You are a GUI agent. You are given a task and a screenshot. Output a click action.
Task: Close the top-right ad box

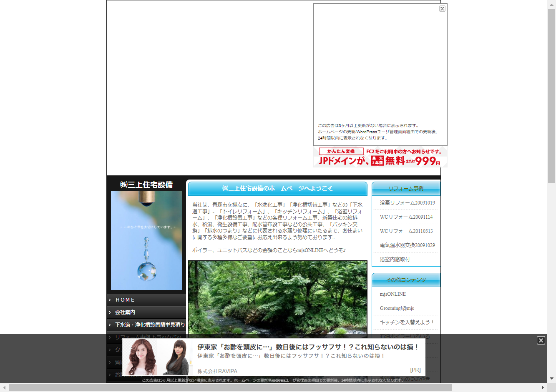point(442,9)
